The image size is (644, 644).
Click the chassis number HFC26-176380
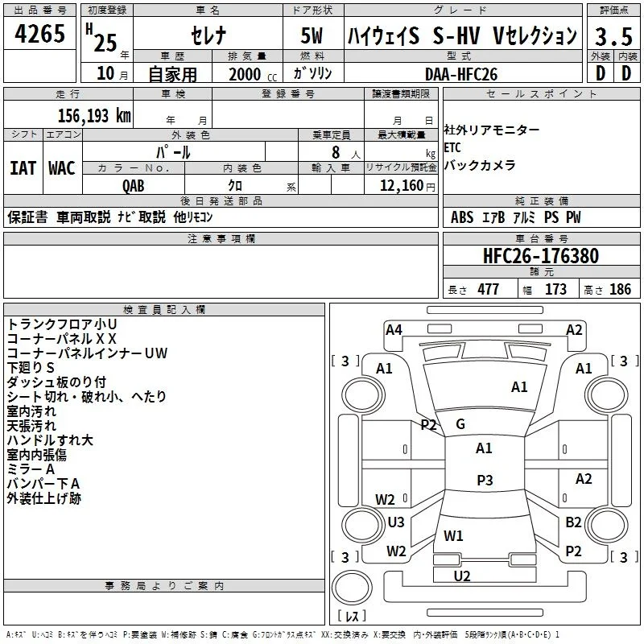click(x=541, y=256)
